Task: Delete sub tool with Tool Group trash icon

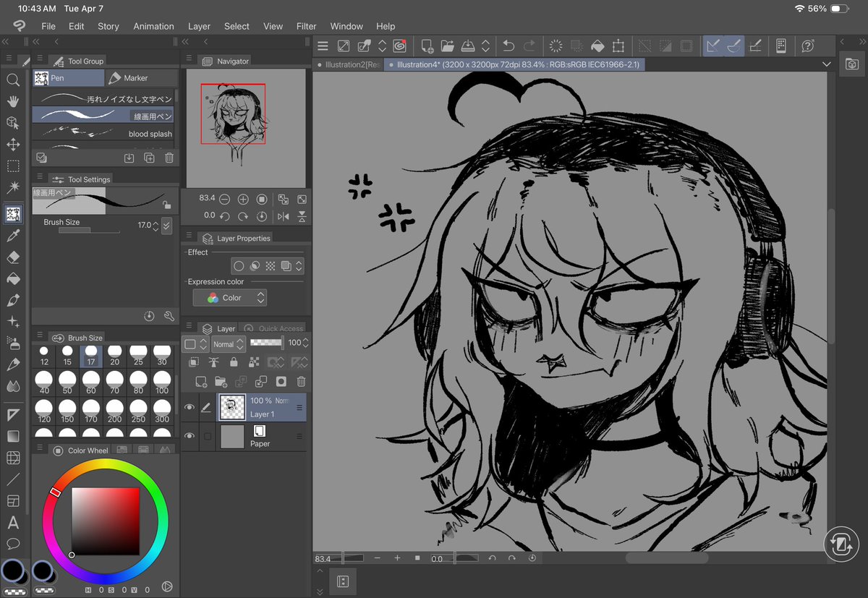Action: 169,158
